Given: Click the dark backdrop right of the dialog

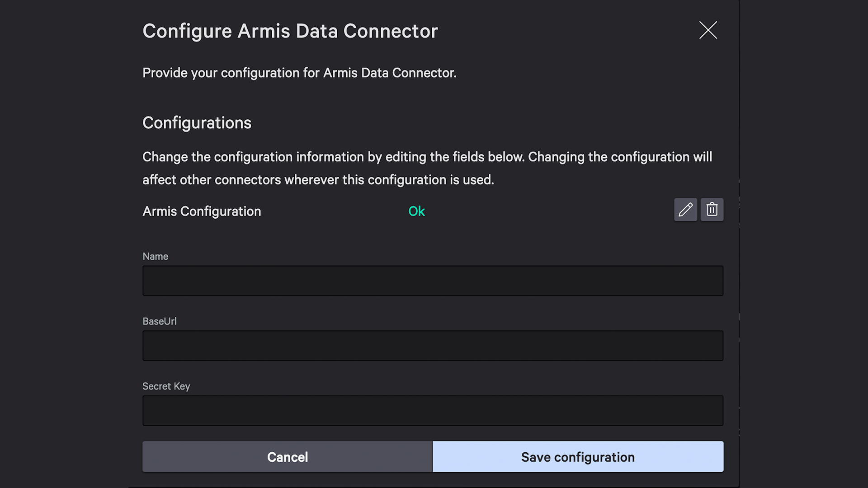Looking at the screenshot, I should point(805,244).
